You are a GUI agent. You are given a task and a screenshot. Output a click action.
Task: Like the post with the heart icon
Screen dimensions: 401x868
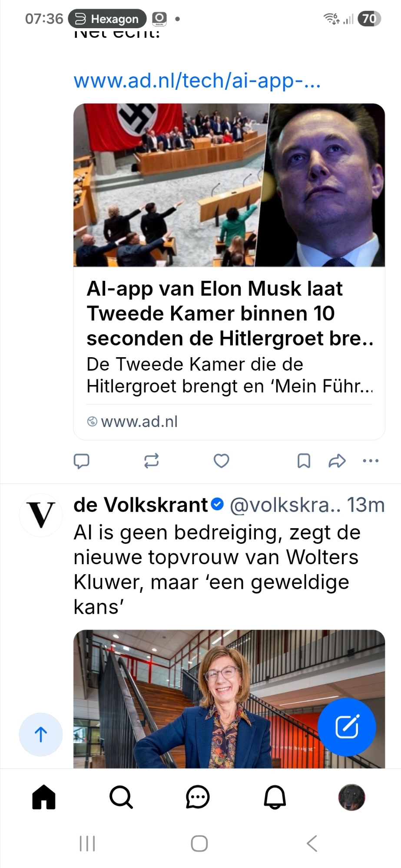point(221,460)
